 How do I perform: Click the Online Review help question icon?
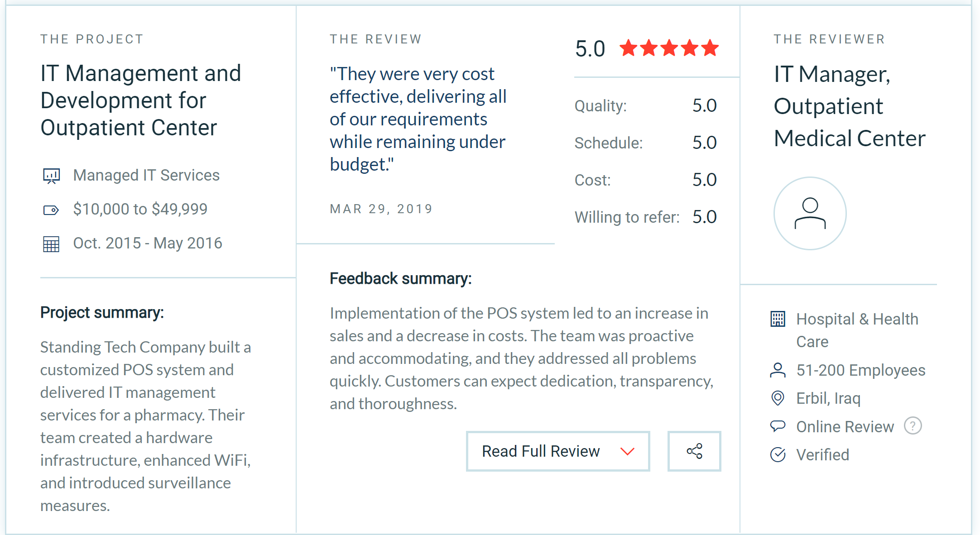click(913, 426)
